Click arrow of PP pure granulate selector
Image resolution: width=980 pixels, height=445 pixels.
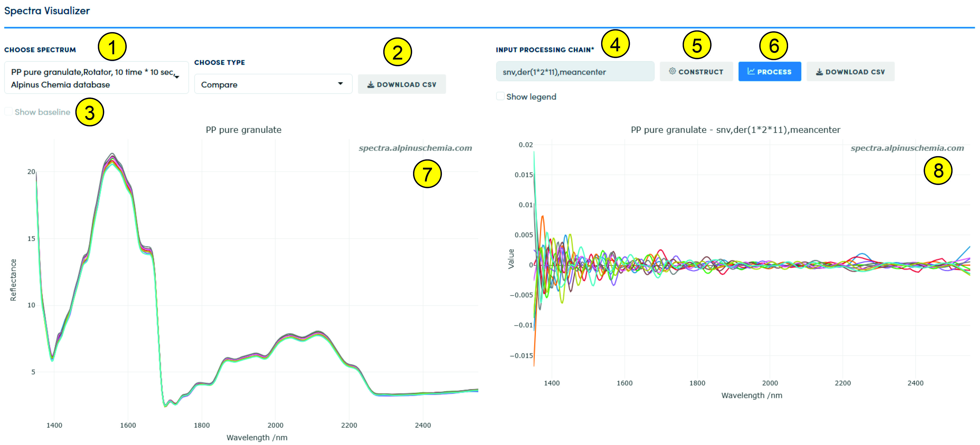tap(177, 77)
